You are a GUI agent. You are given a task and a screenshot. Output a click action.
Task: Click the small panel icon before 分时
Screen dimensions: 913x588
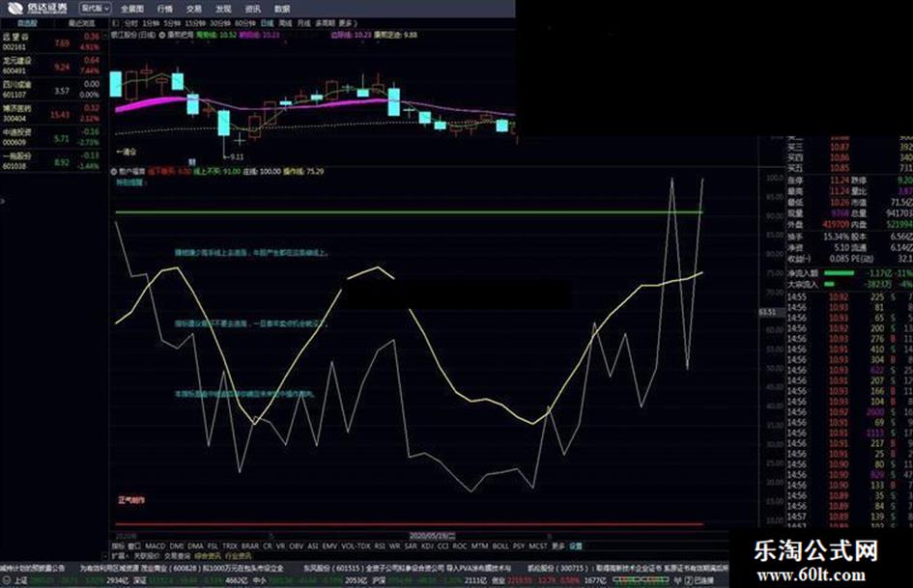115,23
